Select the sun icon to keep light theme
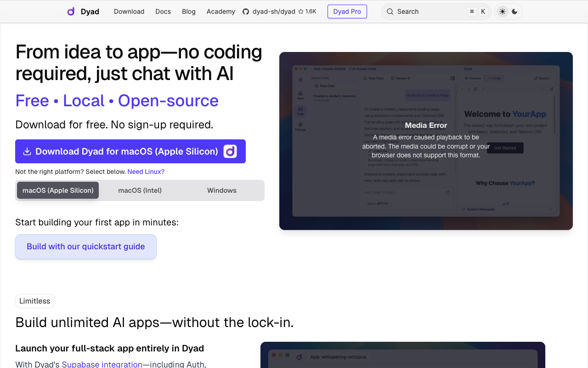This screenshot has width=588, height=368. click(x=503, y=11)
